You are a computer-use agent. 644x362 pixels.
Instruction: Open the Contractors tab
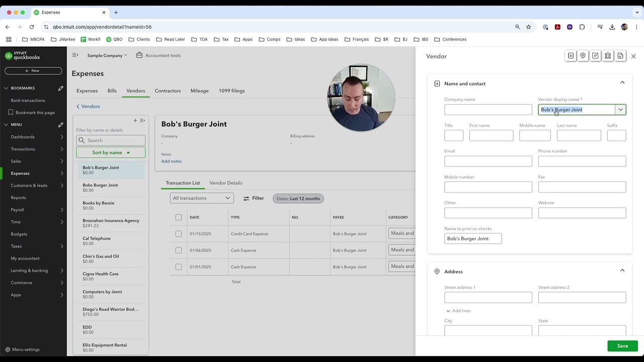tap(168, 90)
